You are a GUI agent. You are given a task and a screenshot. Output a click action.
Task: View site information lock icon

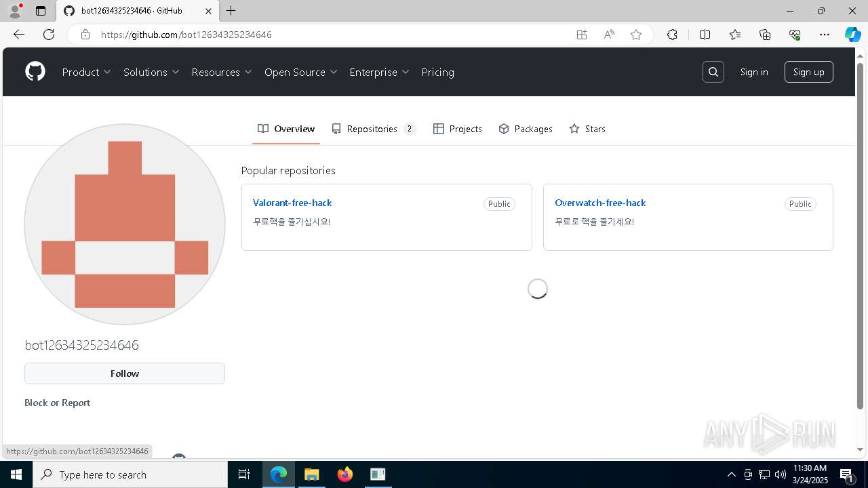tap(85, 35)
